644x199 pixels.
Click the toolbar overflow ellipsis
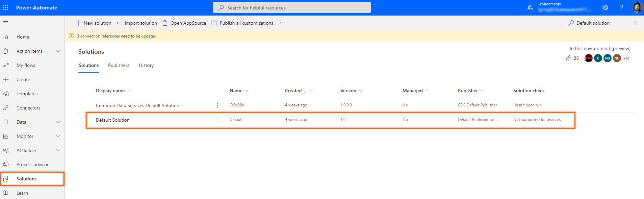click(x=283, y=23)
